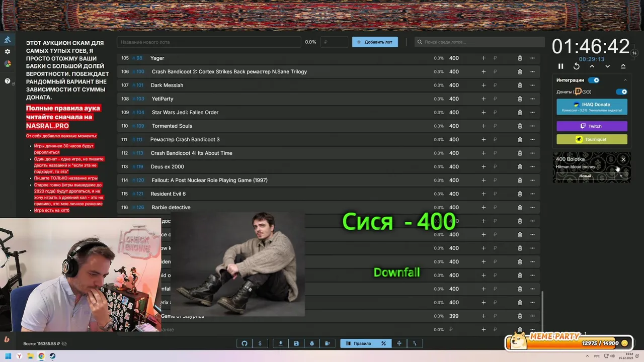Open more options for Fallout lot

point(532,180)
